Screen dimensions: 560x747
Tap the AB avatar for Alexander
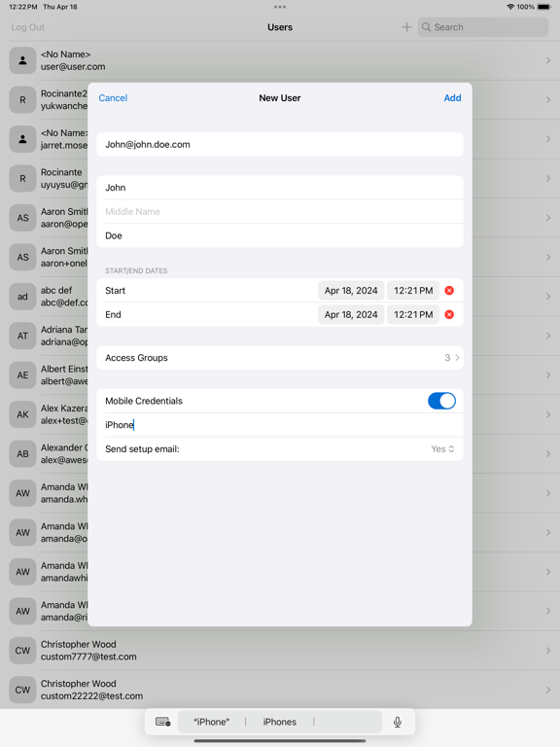coord(22,453)
